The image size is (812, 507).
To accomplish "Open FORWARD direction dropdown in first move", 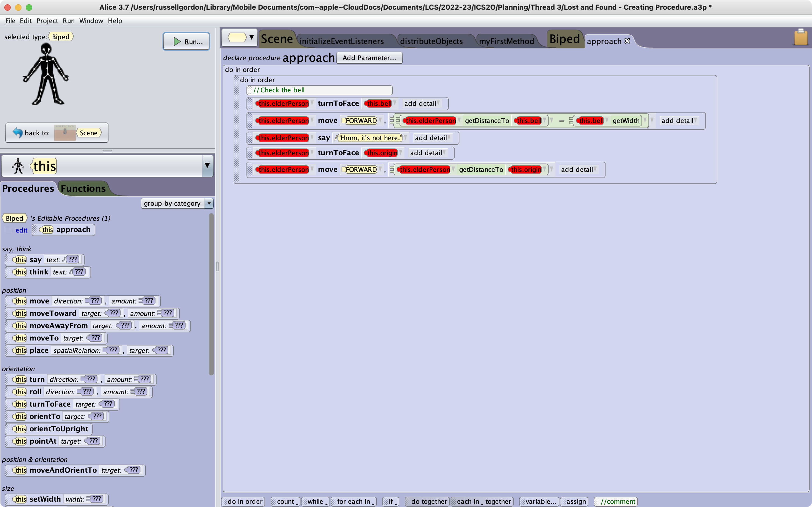I will pos(380,120).
